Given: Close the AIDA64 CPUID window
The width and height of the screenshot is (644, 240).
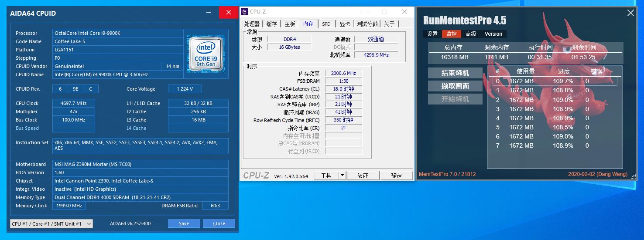Looking at the screenshot, I should tap(229, 13).
